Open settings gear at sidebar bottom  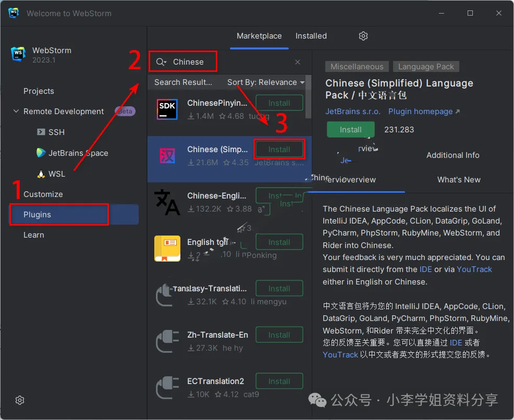pyautogui.click(x=20, y=400)
